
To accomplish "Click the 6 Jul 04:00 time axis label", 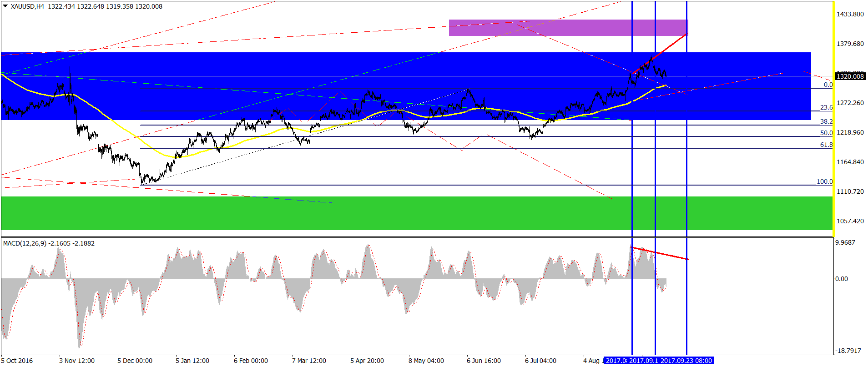I will [x=540, y=361].
